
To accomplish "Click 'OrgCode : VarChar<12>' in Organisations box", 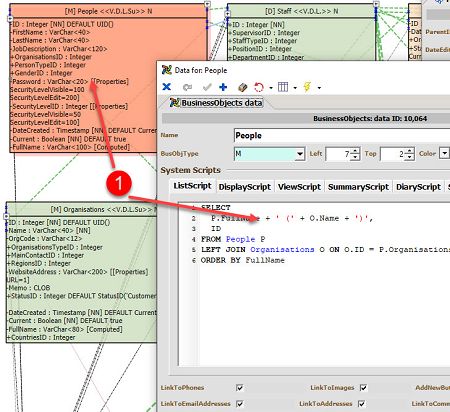I will [45, 239].
